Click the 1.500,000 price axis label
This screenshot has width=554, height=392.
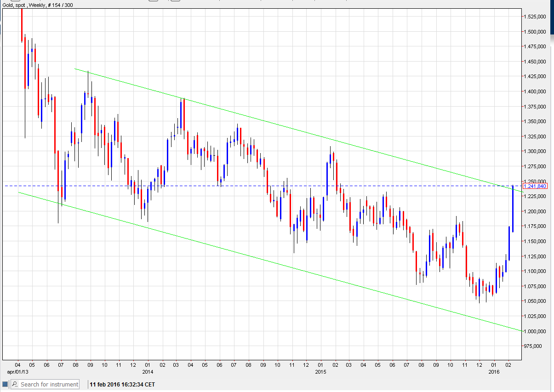pos(535,32)
